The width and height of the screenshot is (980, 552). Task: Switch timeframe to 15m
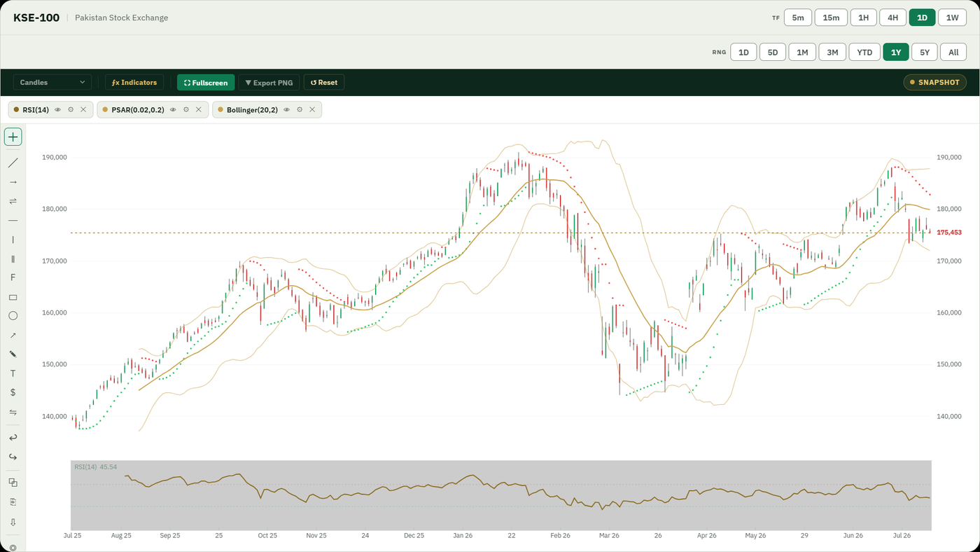pos(831,18)
